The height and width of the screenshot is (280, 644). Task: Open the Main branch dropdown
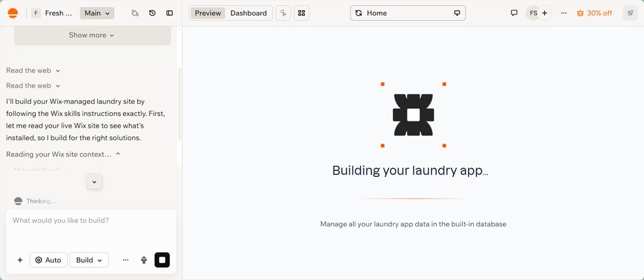point(97,13)
